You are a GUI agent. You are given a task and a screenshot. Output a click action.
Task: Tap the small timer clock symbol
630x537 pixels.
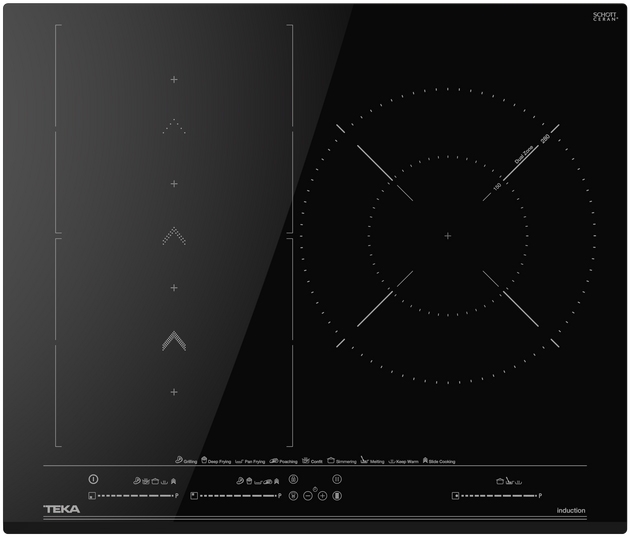(315, 489)
